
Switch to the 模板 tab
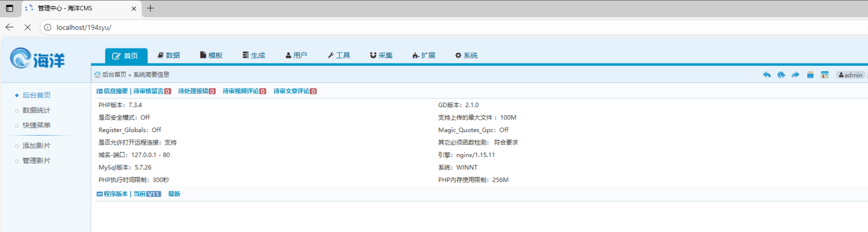coord(211,55)
